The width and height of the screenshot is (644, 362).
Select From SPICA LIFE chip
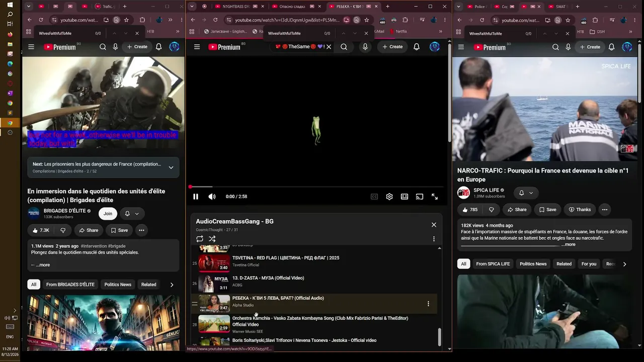493,264
